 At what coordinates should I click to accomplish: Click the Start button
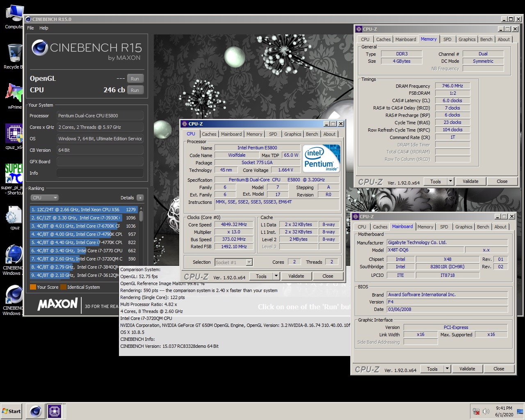(11, 411)
